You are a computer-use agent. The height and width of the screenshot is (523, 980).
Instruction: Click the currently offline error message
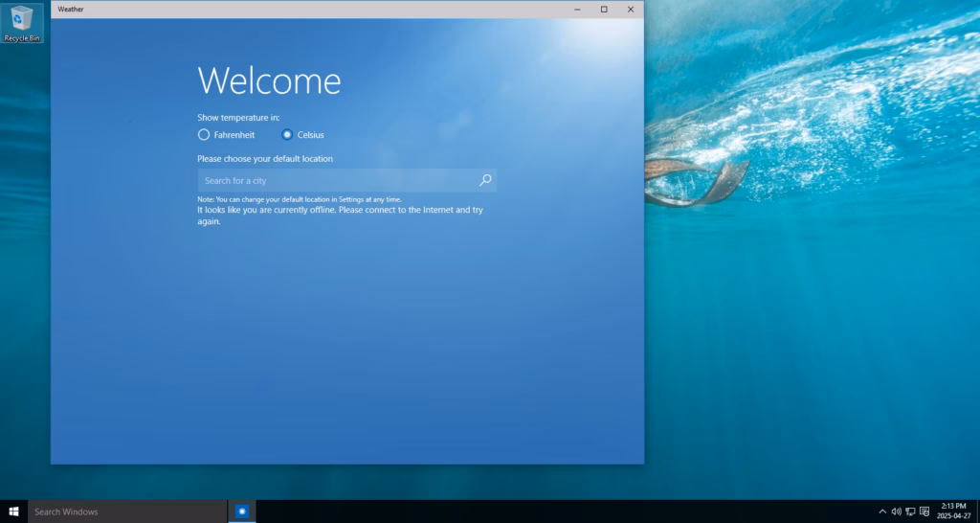(340, 216)
